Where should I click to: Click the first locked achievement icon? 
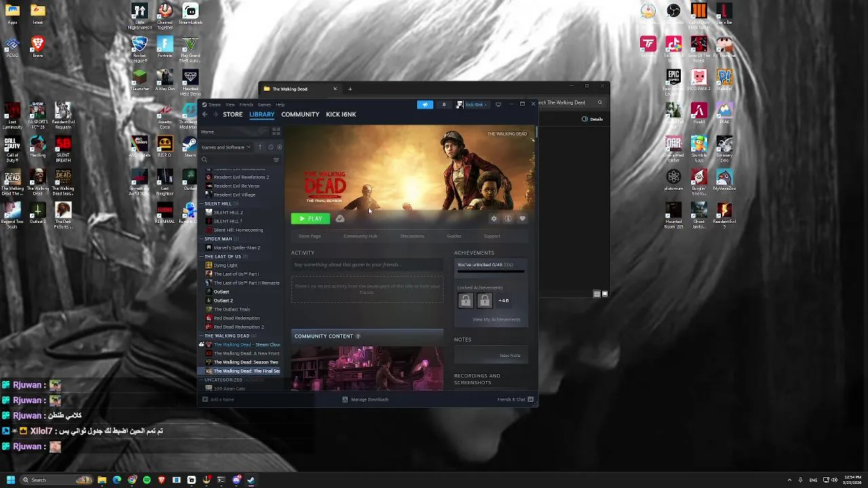[465, 300]
